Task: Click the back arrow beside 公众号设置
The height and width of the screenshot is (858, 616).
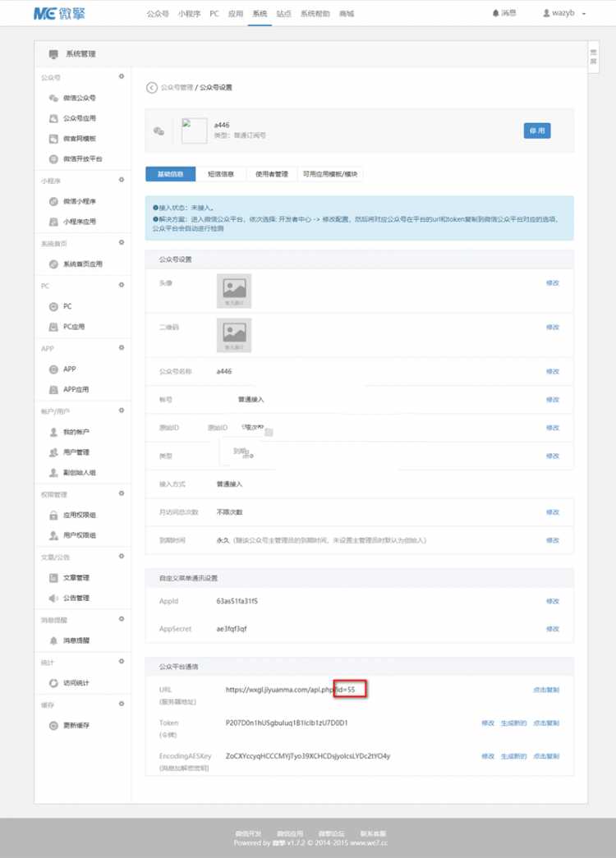Action: click(152, 88)
